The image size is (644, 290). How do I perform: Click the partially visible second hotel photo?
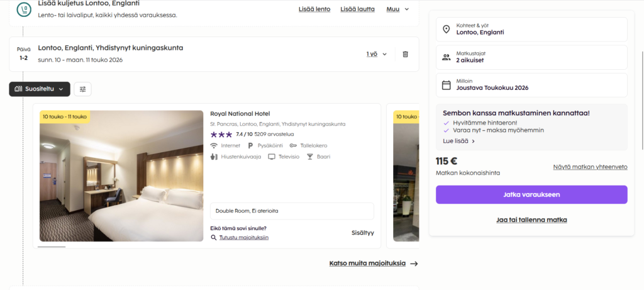point(406,176)
